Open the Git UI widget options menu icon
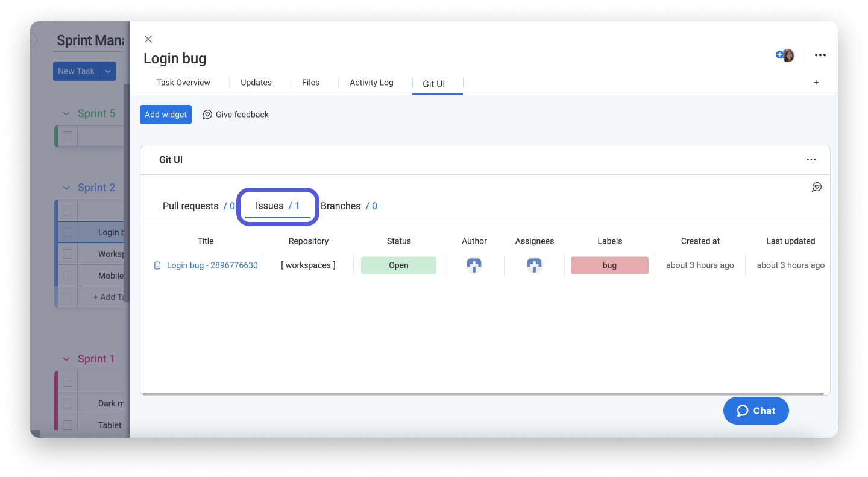This screenshot has height=477, width=868. coord(811,159)
